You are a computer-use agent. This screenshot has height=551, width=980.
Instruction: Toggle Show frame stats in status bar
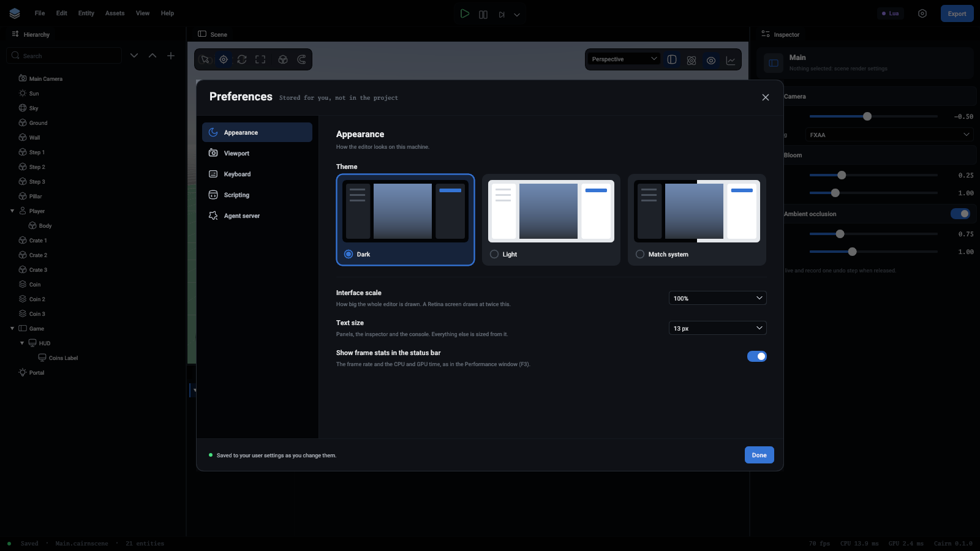tap(757, 356)
